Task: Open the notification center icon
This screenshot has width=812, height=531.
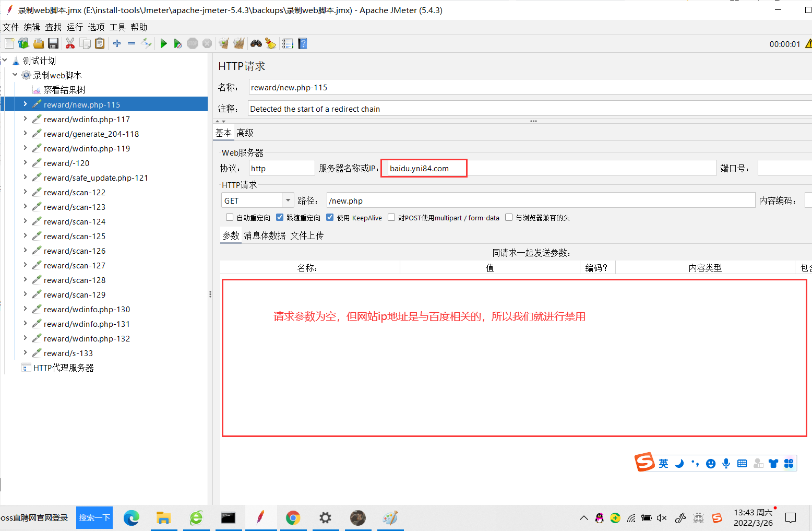Action: pos(791,518)
